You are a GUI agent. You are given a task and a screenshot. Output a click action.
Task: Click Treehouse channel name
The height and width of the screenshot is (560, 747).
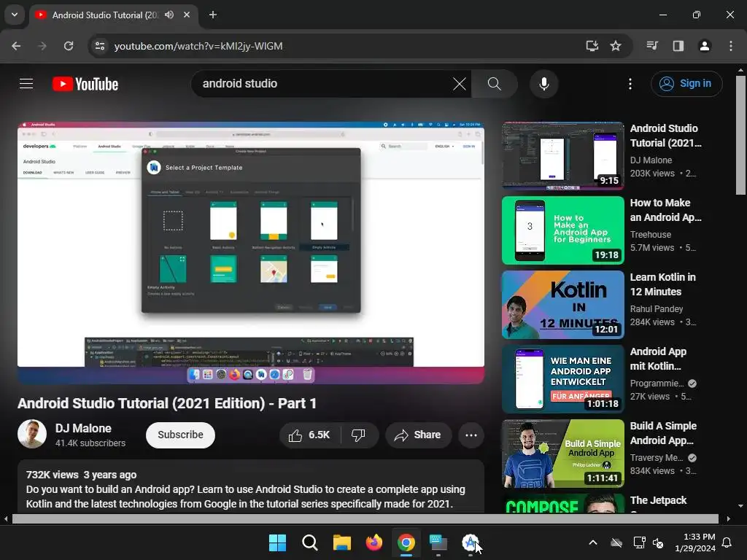tap(650, 234)
